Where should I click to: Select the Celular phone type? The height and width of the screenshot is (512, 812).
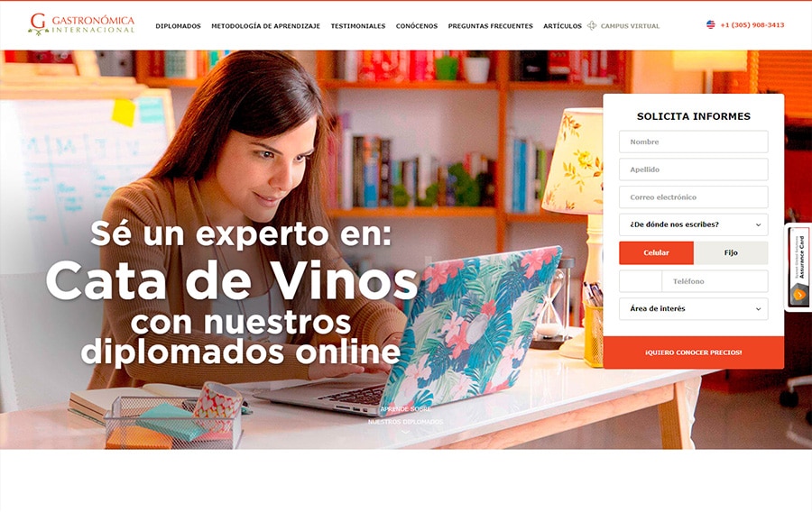coord(656,253)
